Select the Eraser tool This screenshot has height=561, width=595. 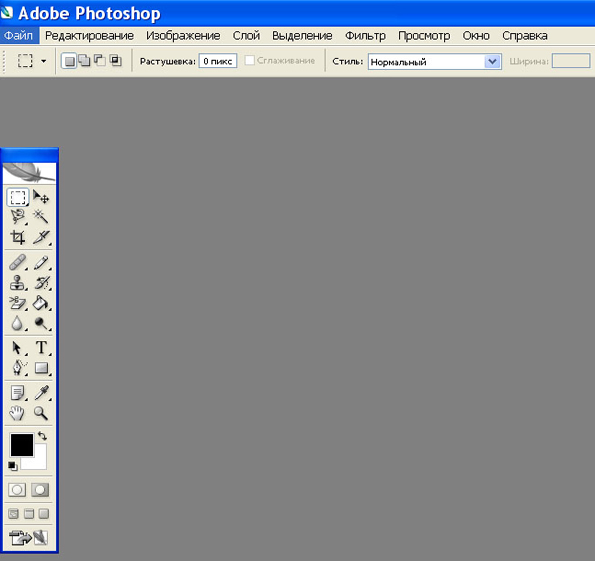click(x=17, y=303)
